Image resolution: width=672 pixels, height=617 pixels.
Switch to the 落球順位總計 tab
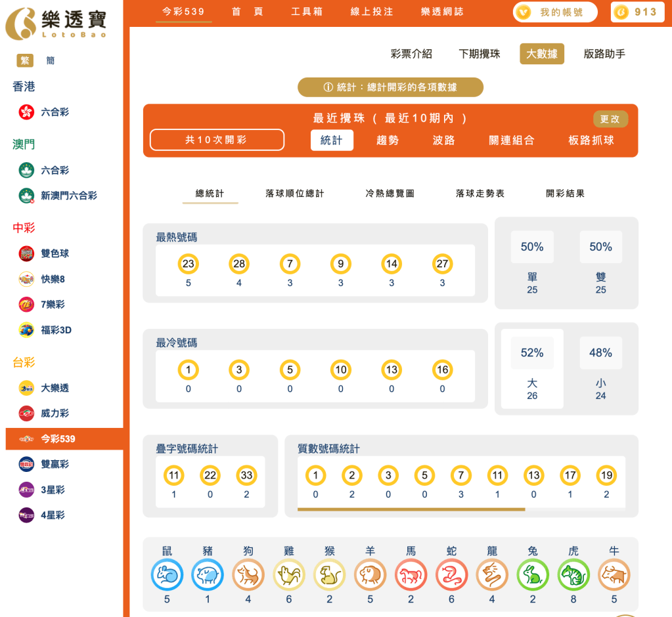294,194
